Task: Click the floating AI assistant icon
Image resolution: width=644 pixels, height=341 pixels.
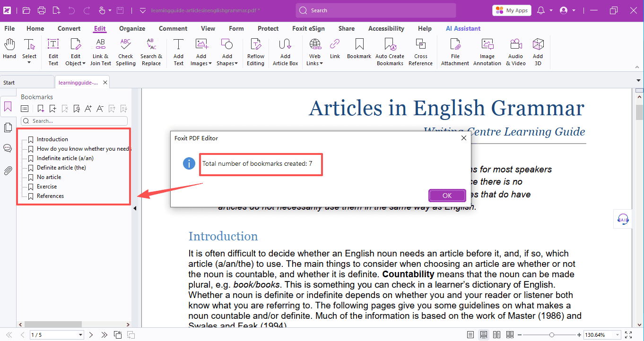Action: coord(623,219)
